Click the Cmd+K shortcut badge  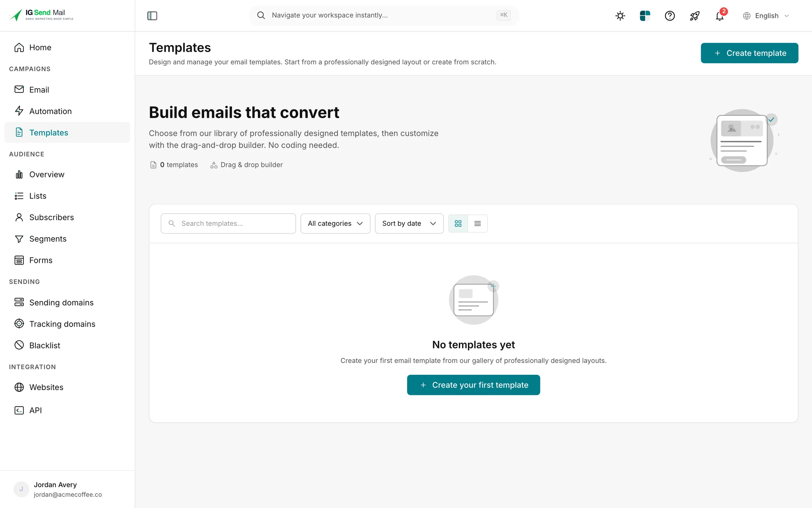point(503,15)
